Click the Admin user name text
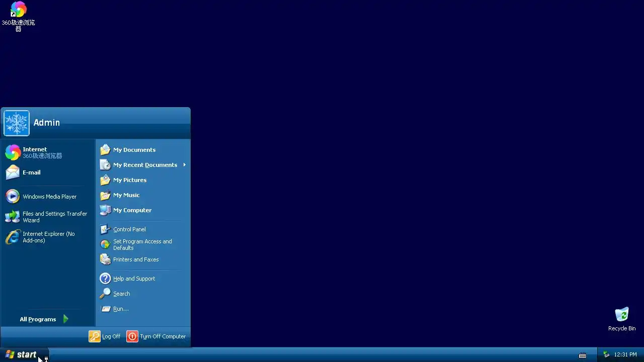This screenshot has width=644, height=362. [47, 123]
